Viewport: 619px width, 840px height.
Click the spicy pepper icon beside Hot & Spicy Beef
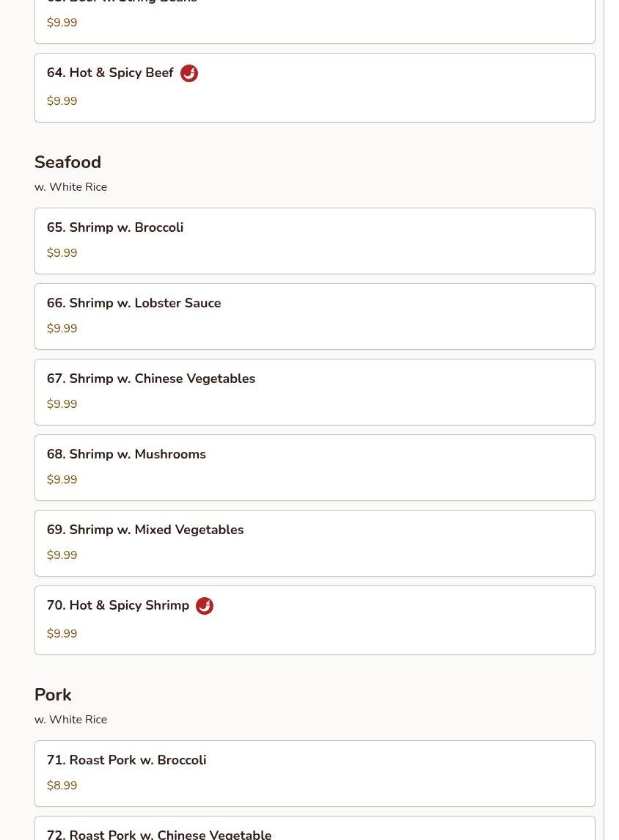click(189, 73)
